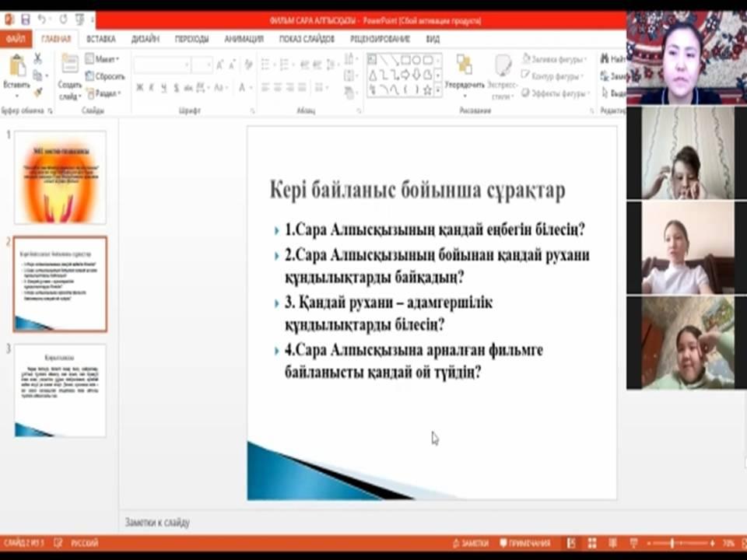The width and height of the screenshot is (747, 560).
Task: Click the Format Painter brush icon
Action: (37, 92)
